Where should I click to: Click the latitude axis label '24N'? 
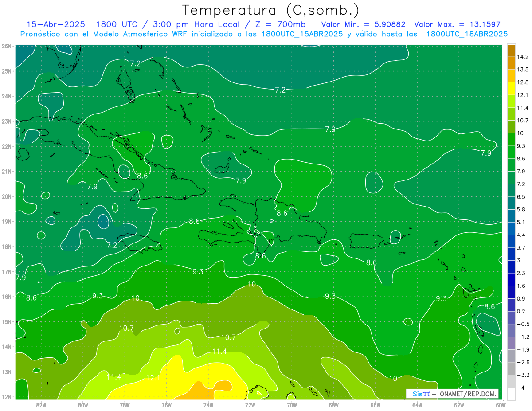pyautogui.click(x=7, y=96)
